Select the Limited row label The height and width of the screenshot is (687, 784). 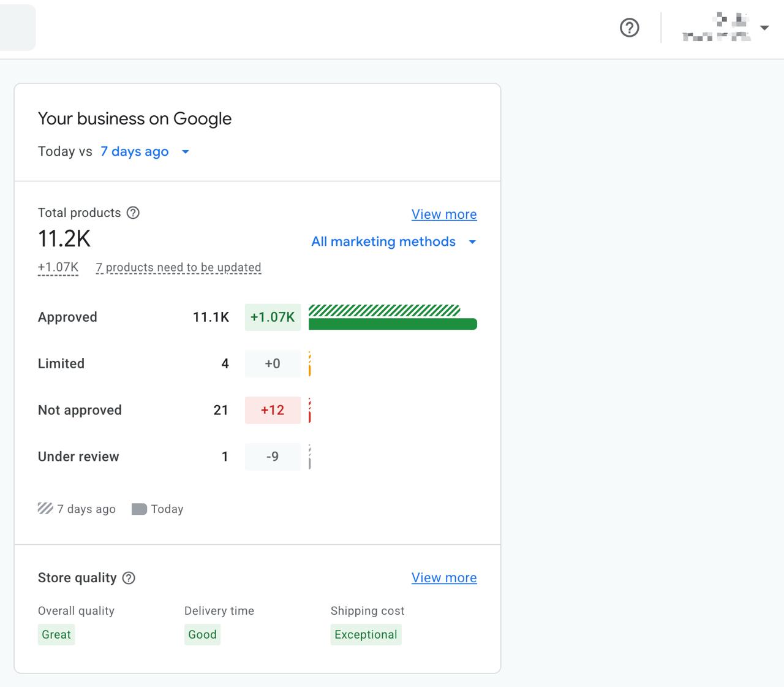pos(61,363)
